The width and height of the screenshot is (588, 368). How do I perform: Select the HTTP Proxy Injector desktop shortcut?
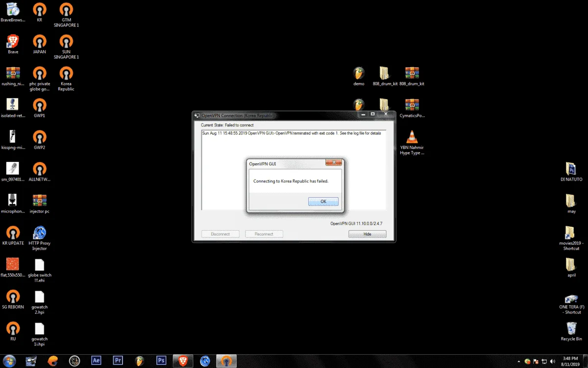point(39,238)
